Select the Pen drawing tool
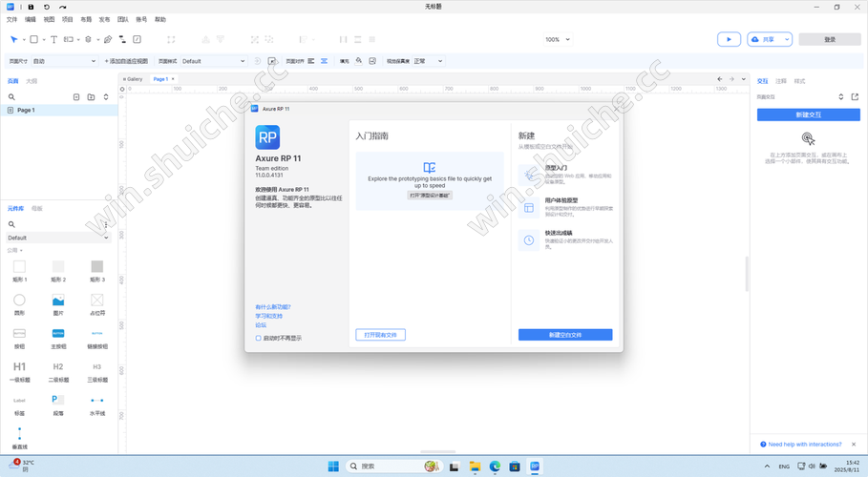868x477 pixels. 108,39
